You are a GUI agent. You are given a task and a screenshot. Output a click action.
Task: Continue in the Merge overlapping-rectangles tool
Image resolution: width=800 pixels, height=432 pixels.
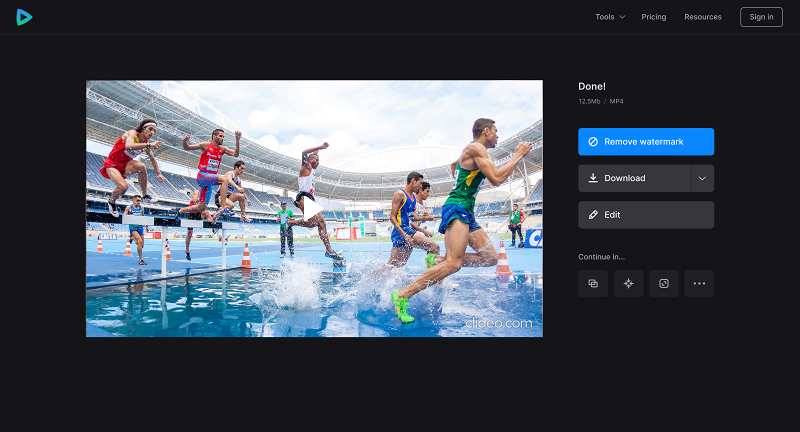(593, 284)
